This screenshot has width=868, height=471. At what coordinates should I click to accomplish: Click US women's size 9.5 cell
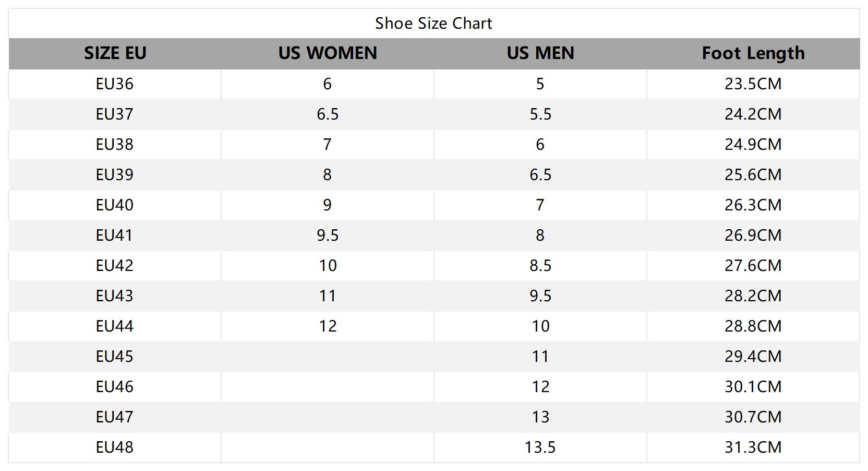(328, 236)
